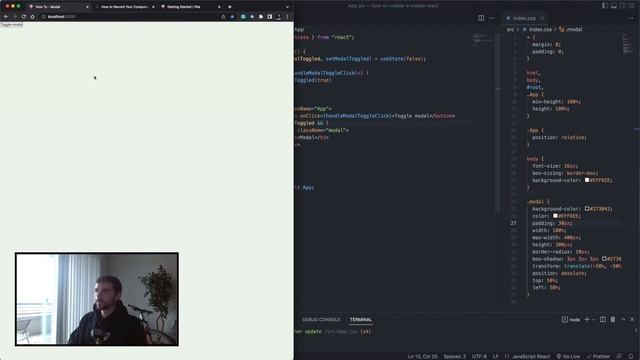
Task: Toggle primary sidebar layout icon
Action: [605, 6]
